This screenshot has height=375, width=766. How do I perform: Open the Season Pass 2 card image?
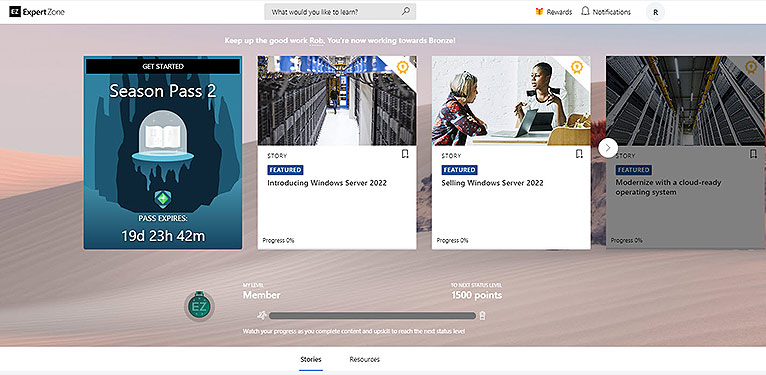point(163,153)
